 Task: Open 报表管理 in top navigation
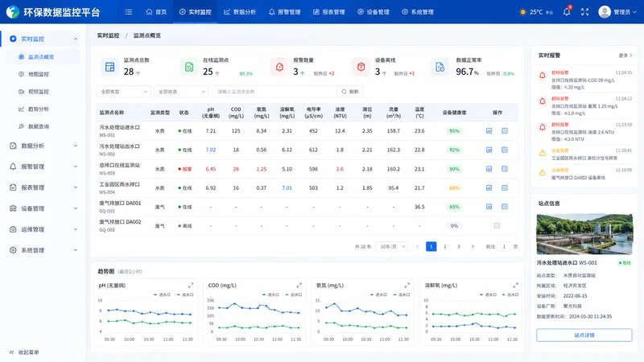click(329, 12)
